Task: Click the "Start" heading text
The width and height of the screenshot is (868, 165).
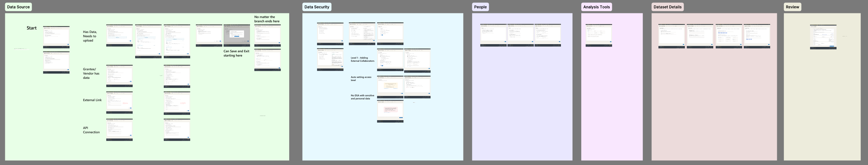Action: point(31,28)
